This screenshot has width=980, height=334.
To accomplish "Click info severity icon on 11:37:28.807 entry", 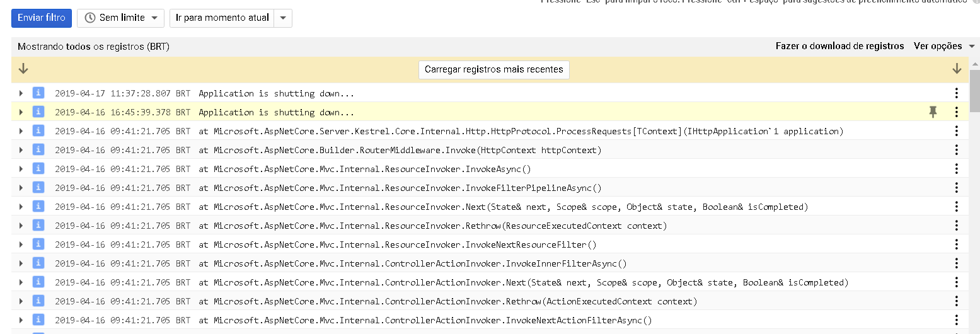I will coord(38,93).
